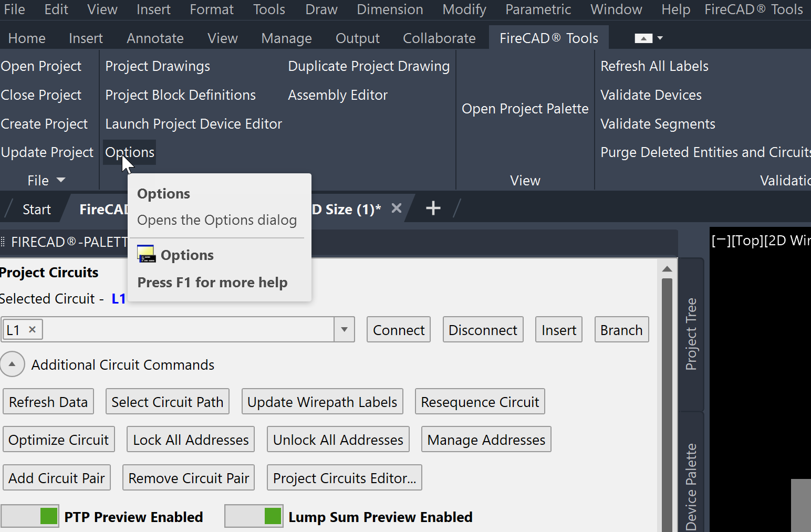Click Manage Addresses button
This screenshot has height=532, width=811.
[486, 439]
